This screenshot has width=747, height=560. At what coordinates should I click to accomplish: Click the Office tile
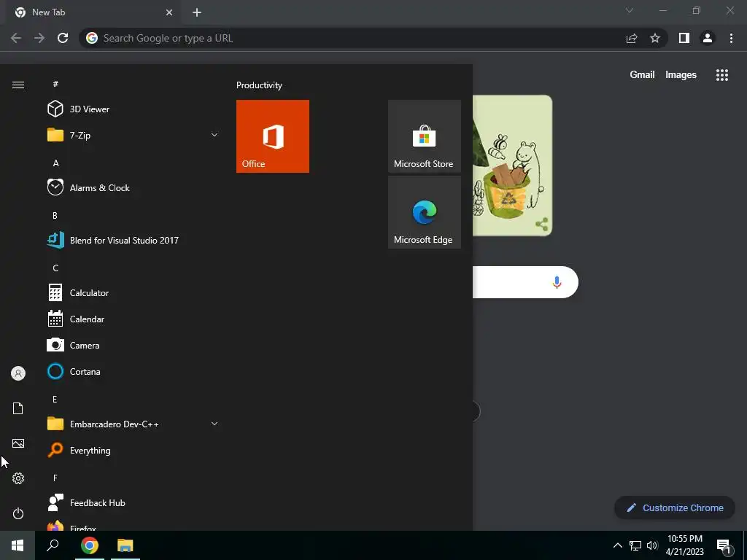click(x=273, y=136)
